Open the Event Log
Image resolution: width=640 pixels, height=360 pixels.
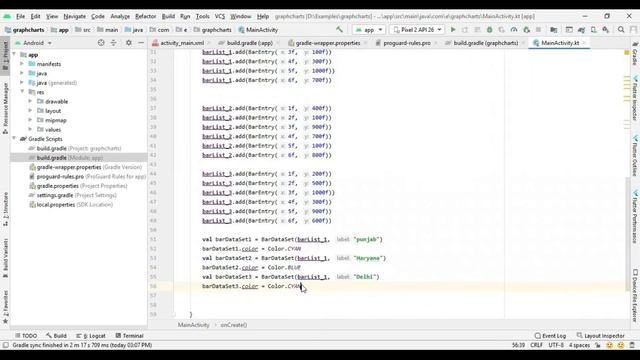(550, 336)
